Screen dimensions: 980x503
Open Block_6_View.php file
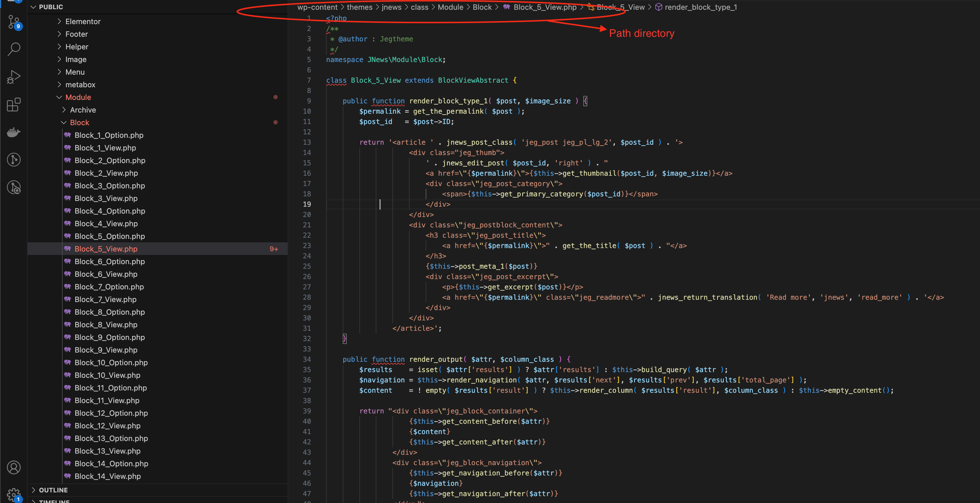tap(106, 274)
